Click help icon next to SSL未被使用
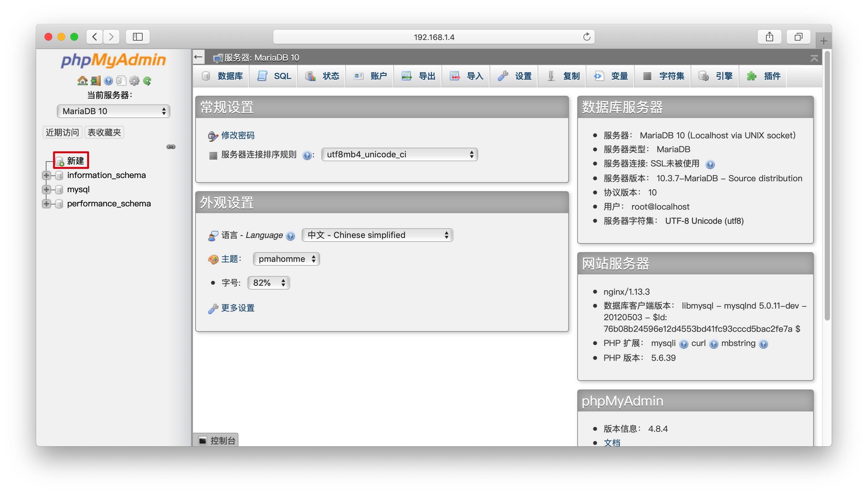The height and width of the screenshot is (494, 868). point(710,164)
